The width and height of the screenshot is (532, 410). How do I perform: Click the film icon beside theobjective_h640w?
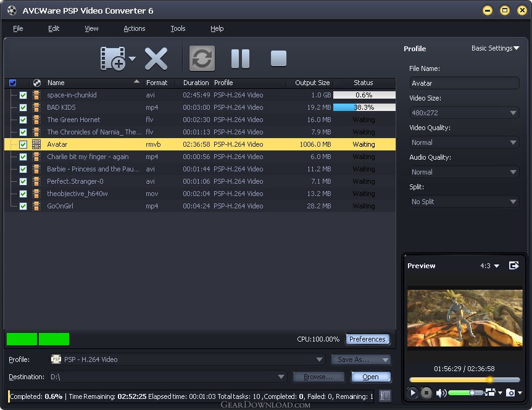click(36, 194)
